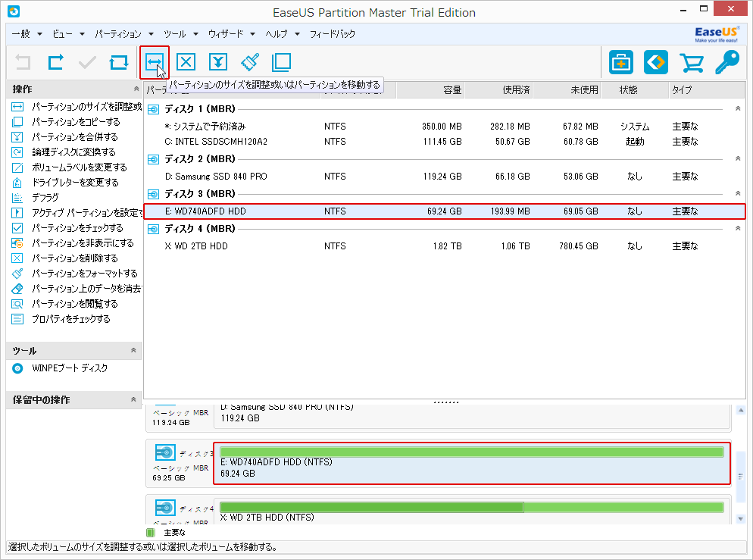Click E: WD740ADFD HDD green usage bar
The height and width of the screenshot is (560, 753).
(x=472, y=452)
